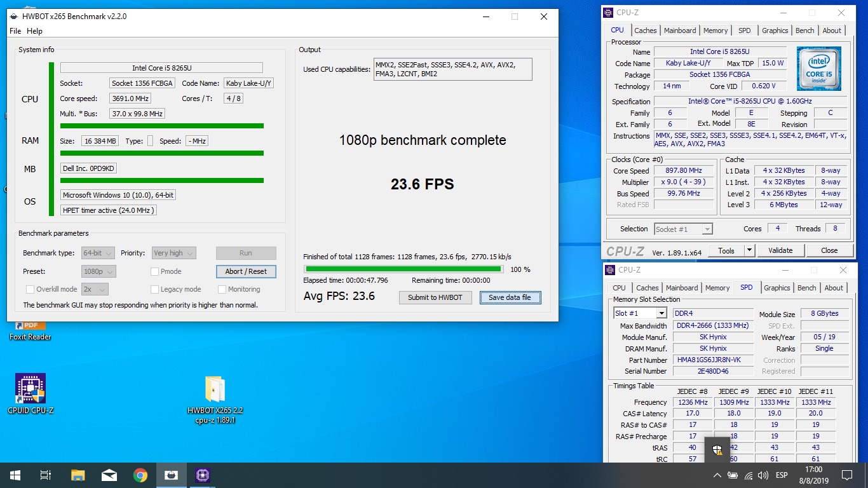Click the benchmark 100% progress bar
The width and height of the screenshot is (868, 488).
pos(403,269)
